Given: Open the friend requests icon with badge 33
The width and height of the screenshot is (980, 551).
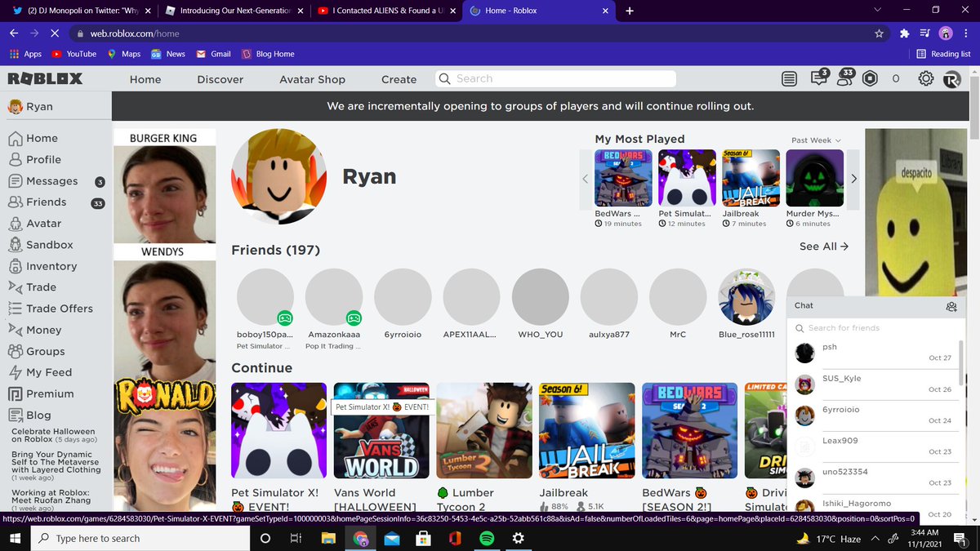Looking at the screenshot, I should click(844, 78).
